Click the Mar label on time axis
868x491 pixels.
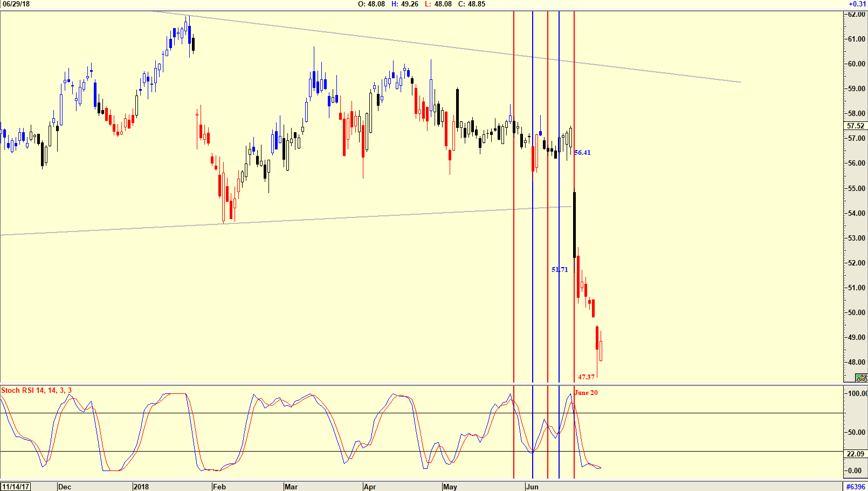coord(291,487)
